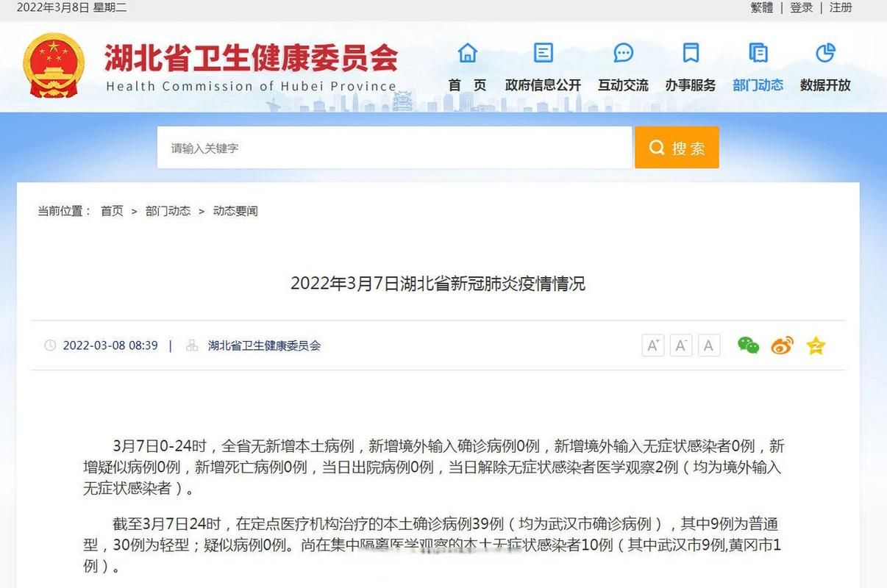Open the 办事服务 navigation menu
Viewport: 887px width, 588px height.
click(x=691, y=85)
